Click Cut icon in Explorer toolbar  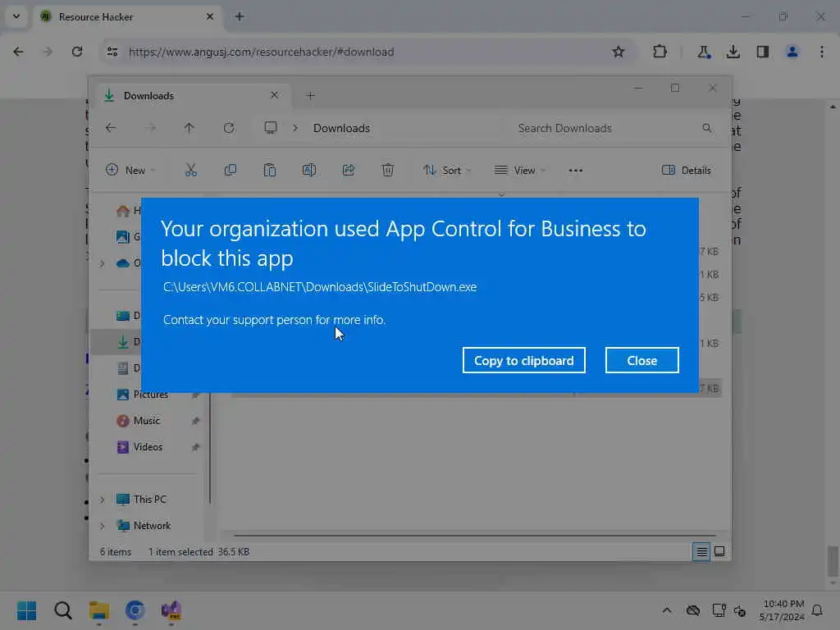(x=190, y=171)
